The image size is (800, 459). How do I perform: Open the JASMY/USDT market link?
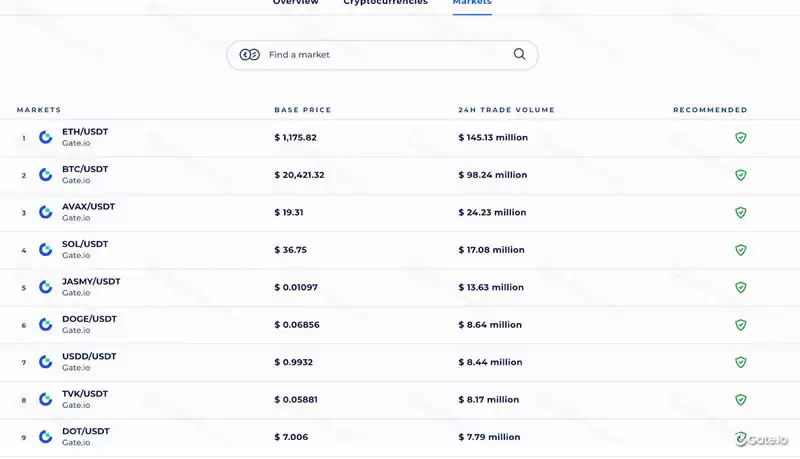91,281
